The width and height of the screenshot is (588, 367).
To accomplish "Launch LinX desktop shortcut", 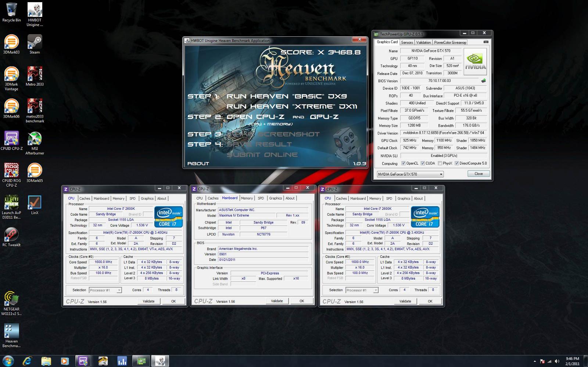I will pyautogui.click(x=35, y=205).
